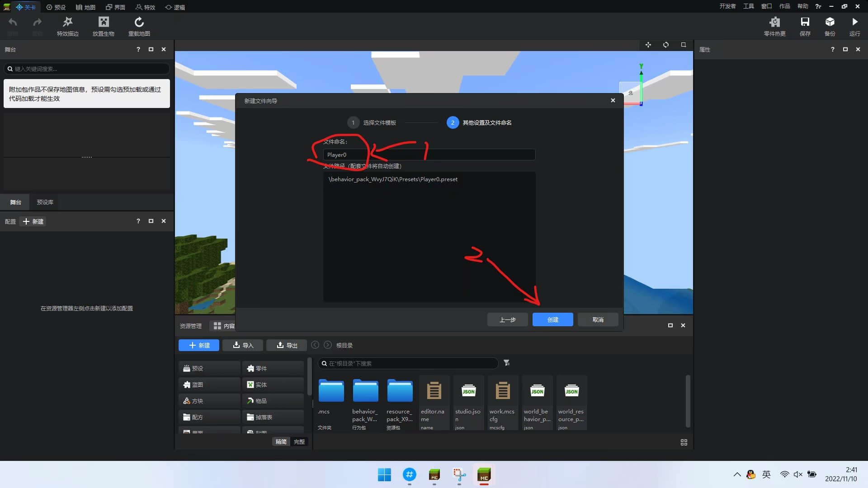This screenshot has width=868, height=488.
Task: Click the 创建 button in wizard
Action: [553, 319]
